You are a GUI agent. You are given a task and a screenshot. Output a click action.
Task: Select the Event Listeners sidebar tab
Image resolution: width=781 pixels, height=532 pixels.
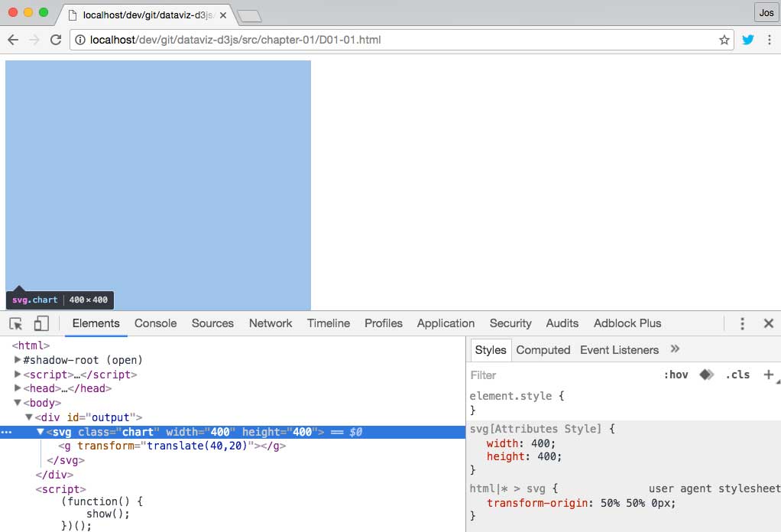pos(619,350)
